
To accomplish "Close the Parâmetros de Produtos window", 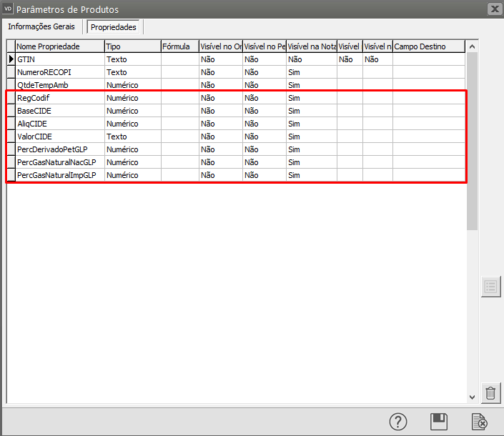I will pos(495,9).
